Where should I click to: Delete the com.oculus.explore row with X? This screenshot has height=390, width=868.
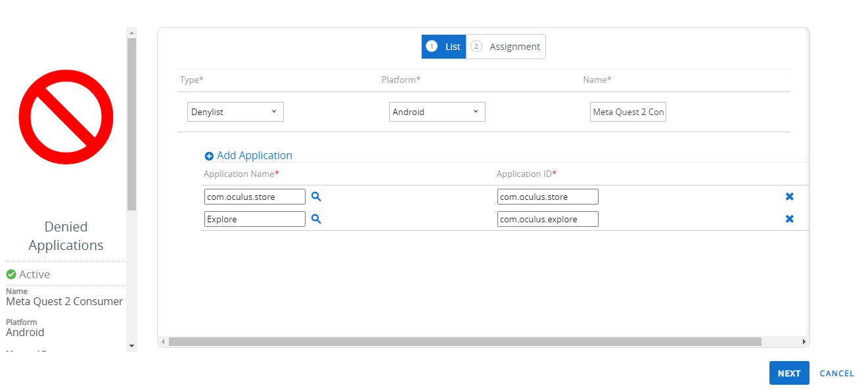tap(789, 219)
